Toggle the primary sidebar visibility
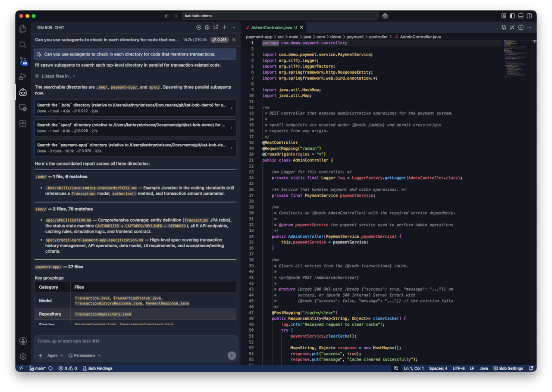This screenshot has height=392, width=552. (512, 16)
